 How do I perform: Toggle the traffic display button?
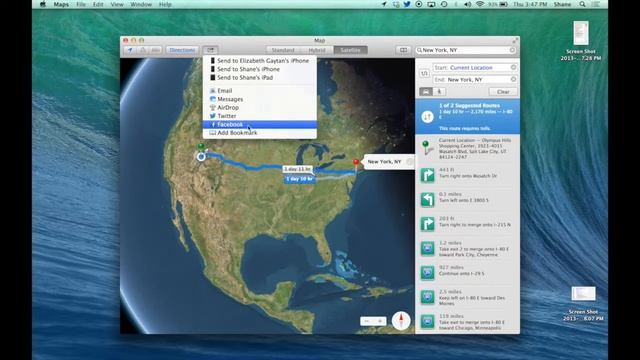pos(156,50)
